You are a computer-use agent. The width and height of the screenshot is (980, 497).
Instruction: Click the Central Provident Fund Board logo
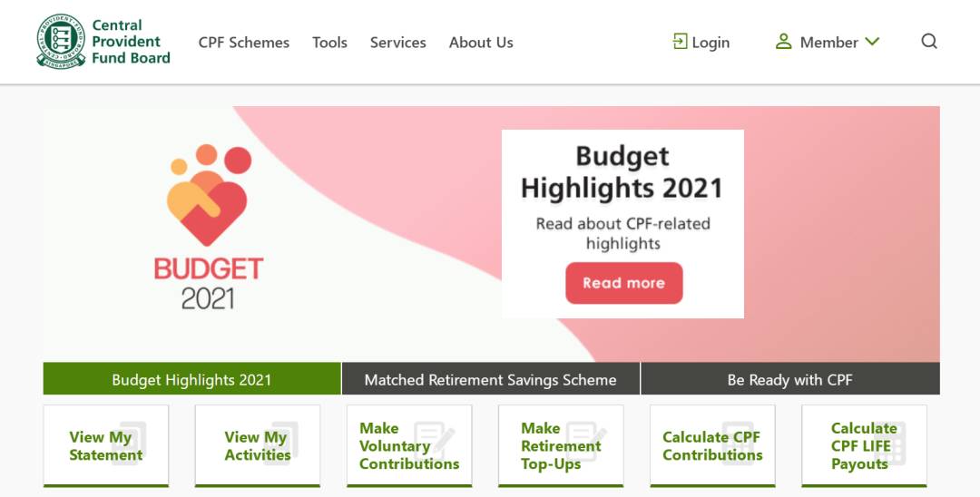pos(103,42)
